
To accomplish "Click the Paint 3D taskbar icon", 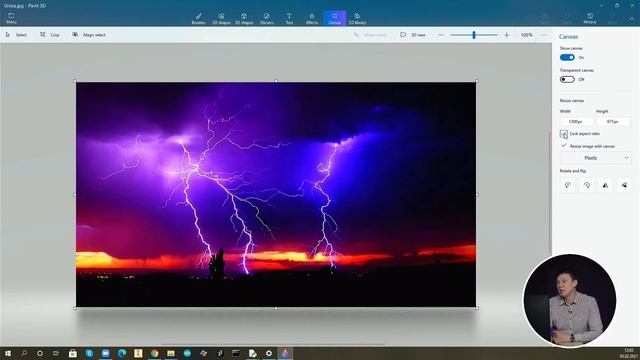I will [285, 353].
